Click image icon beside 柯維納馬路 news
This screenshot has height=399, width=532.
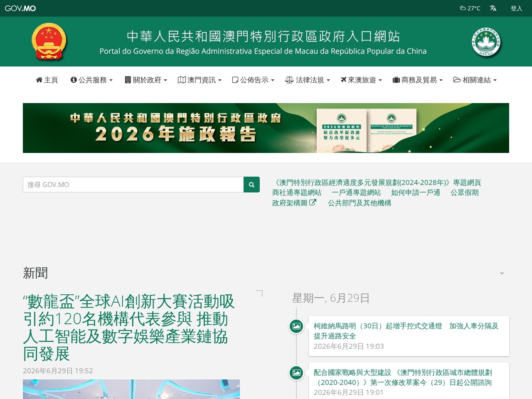click(296, 326)
